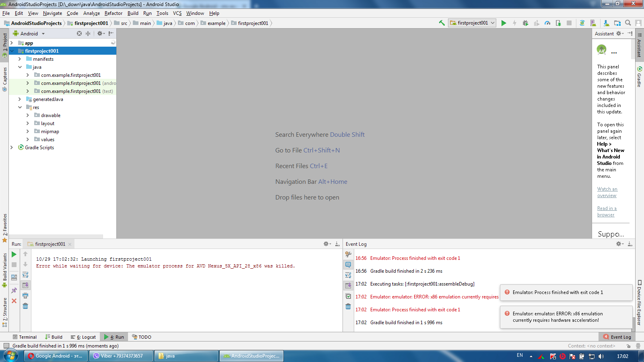Screen dimensions: 644x362
Task: Click the pin tab icon in Run panel
Action: tap(14, 290)
